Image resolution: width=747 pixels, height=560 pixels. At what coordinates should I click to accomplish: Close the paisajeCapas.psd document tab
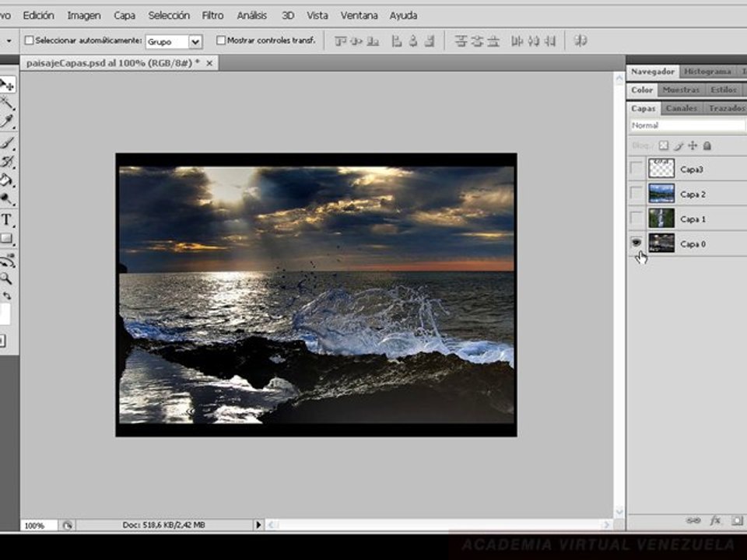209,63
